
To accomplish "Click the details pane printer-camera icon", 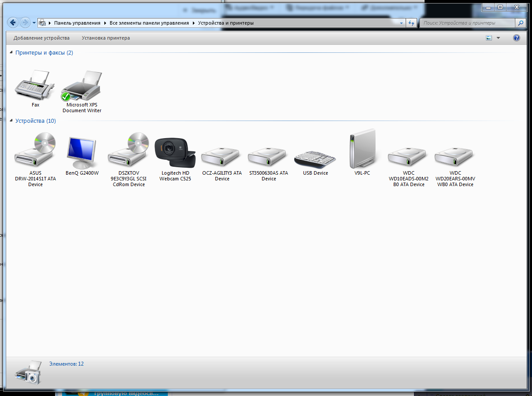I will (28, 372).
